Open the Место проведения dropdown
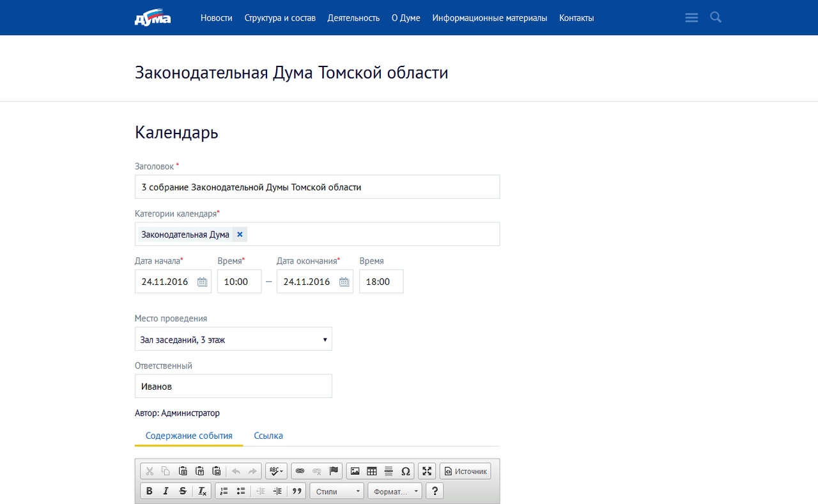Image resolution: width=818 pixels, height=504 pixels. [233, 339]
